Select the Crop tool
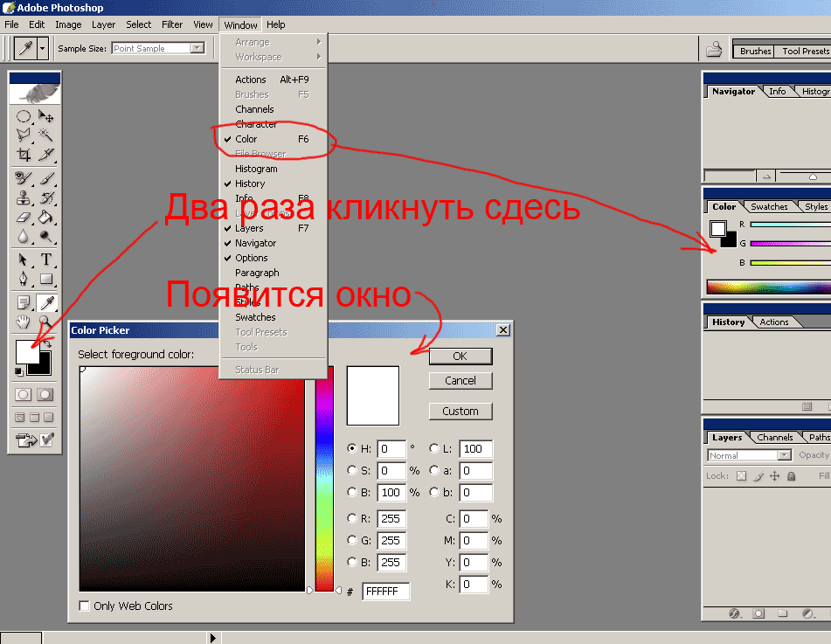This screenshot has width=831, height=644. [x=24, y=155]
